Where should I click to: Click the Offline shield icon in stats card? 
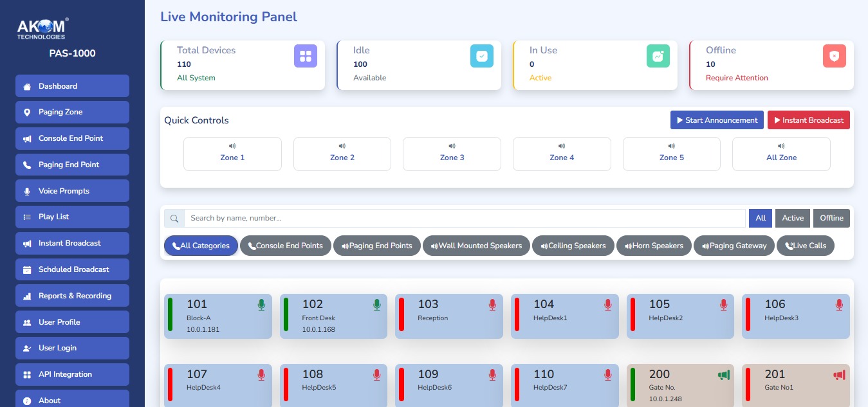(x=834, y=56)
